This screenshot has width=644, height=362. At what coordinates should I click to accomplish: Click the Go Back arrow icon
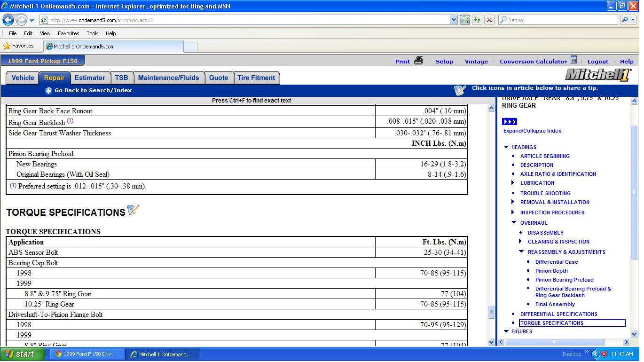point(48,91)
